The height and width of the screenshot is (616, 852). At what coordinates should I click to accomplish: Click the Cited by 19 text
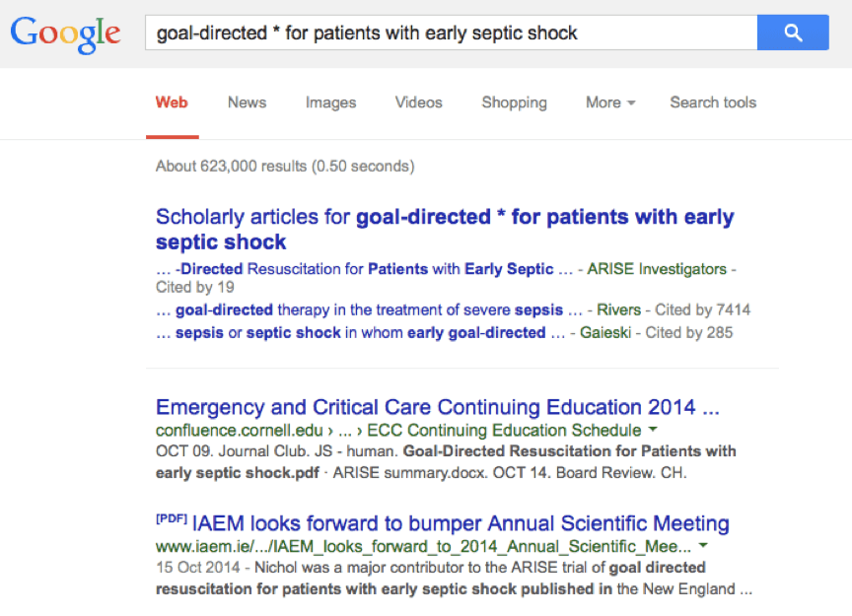coord(194,287)
